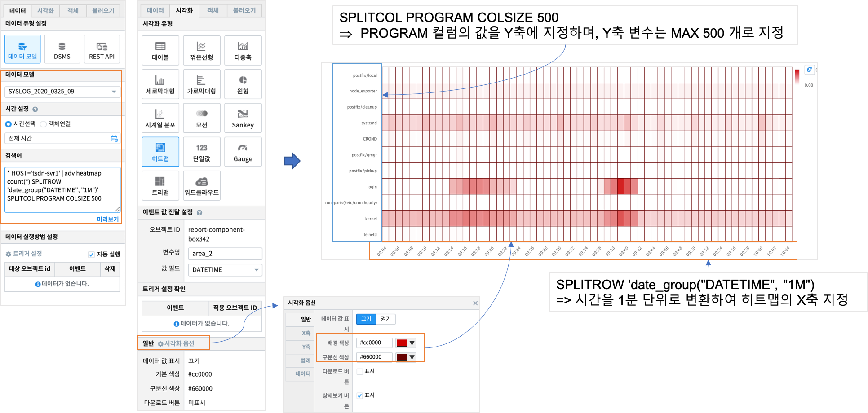Choose the 세로막대형 vertical bar chart

click(160, 84)
